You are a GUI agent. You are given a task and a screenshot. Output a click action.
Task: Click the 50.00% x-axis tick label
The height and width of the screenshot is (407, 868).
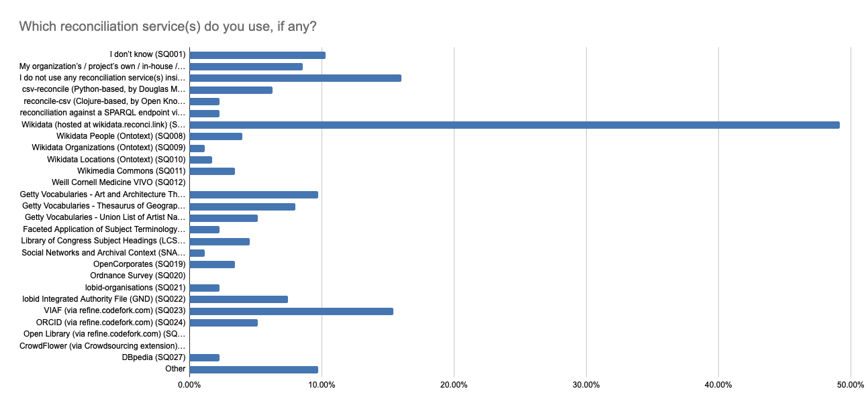(850, 385)
